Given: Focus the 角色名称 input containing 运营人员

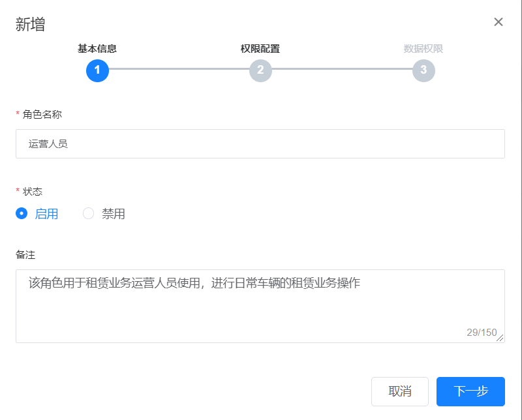Looking at the screenshot, I should (260, 143).
